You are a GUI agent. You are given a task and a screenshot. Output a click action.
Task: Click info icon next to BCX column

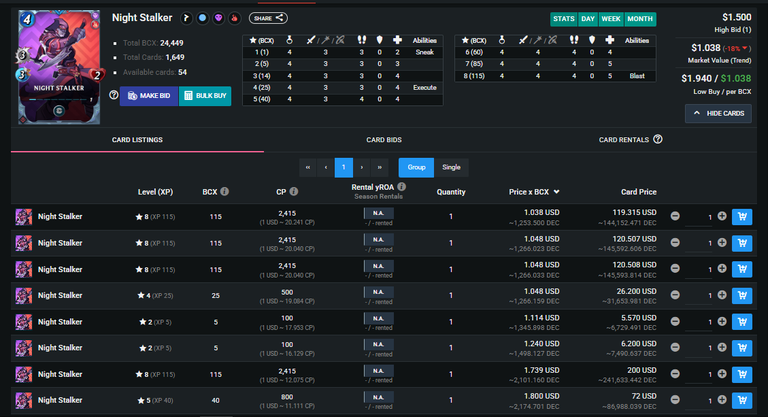[x=224, y=192]
